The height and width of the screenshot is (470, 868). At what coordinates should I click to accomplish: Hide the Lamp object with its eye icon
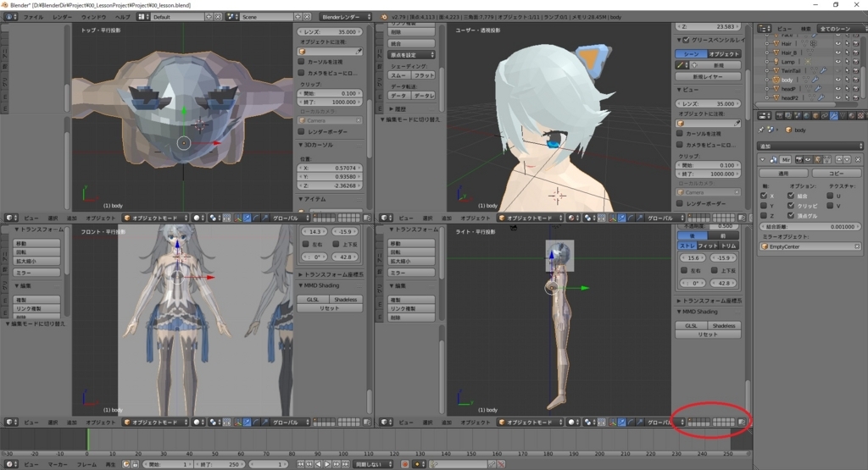(x=838, y=62)
